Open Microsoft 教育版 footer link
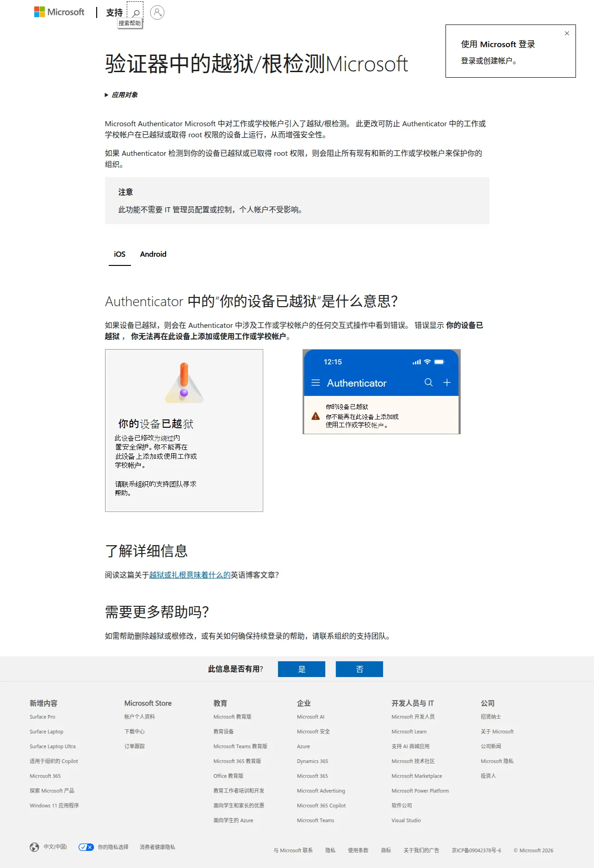594x868 pixels. coord(233,717)
